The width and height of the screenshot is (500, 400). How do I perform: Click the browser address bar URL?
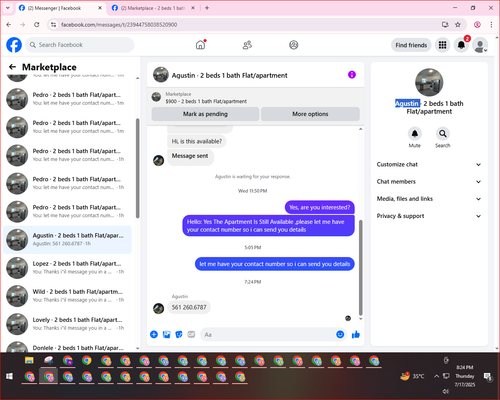pyautogui.click(x=119, y=25)
